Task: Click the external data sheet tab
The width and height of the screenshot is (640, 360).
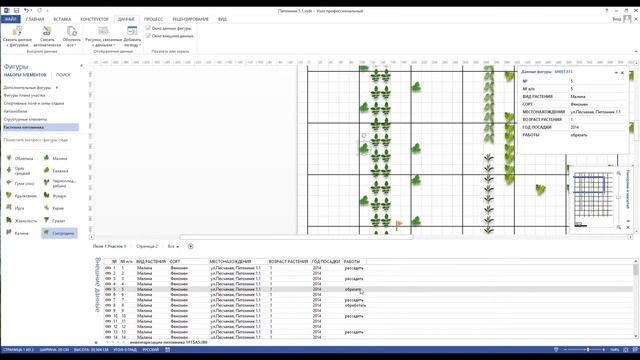Action: (168, 342)
